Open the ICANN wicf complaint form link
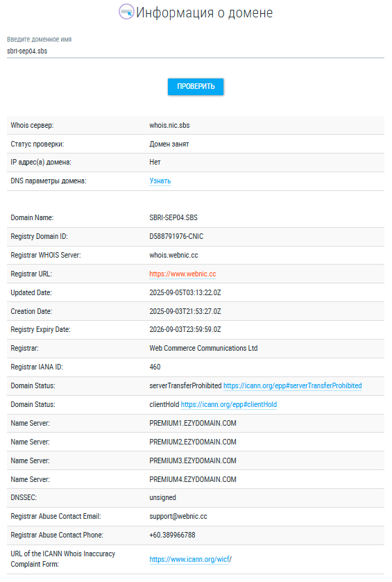Image resolution: width=392 pixels, height=582 pixels. 190,559
